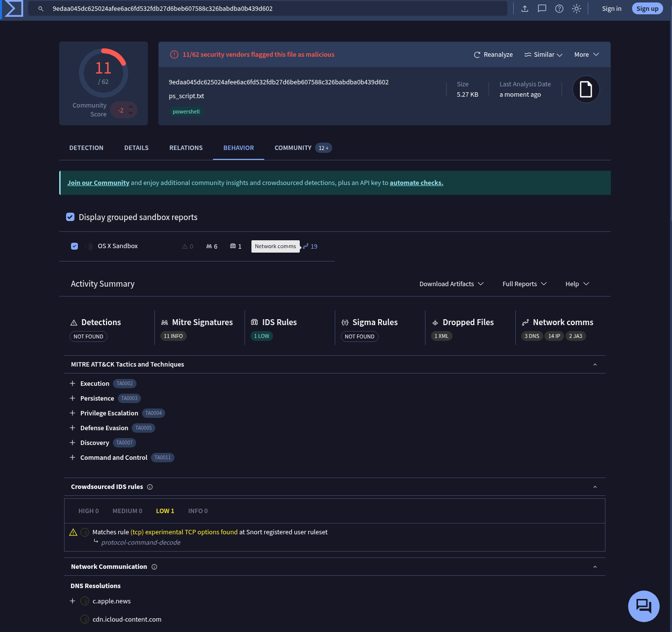Click the Crowdsourced IDS rules info icon
672x632 pixels.
click(150, 487)
